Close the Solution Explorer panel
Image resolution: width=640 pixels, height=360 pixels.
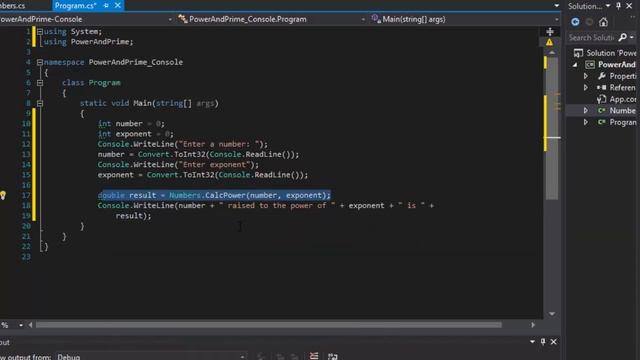click(x=629, y=6)
